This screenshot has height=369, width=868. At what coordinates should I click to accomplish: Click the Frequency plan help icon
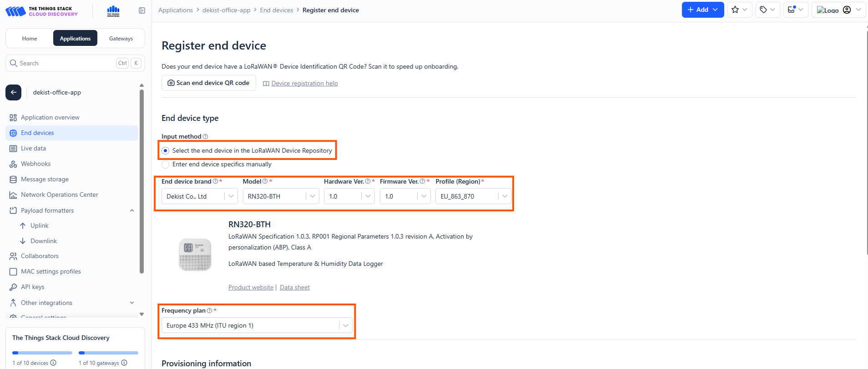209,311
